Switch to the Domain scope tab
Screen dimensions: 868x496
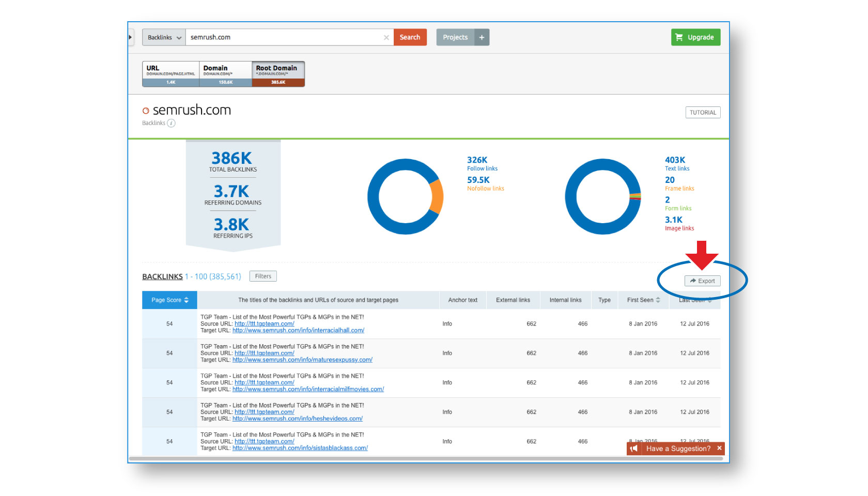pyautogui.click(x=226, y=74)
